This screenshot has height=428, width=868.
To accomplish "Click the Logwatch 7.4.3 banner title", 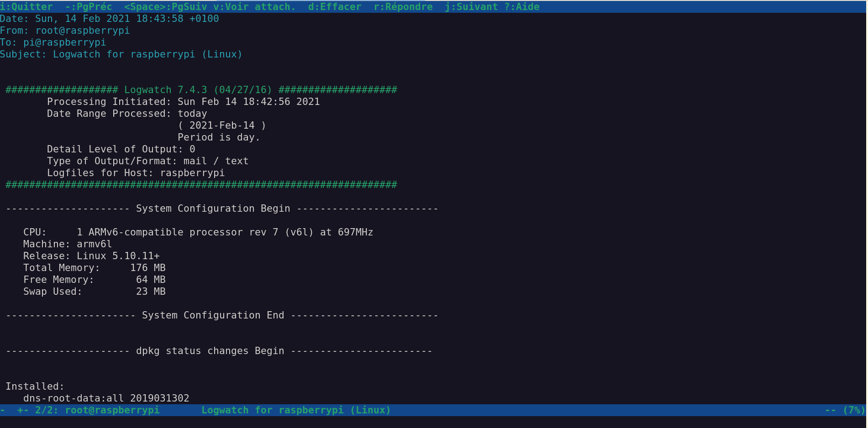I will pos(198,90).
